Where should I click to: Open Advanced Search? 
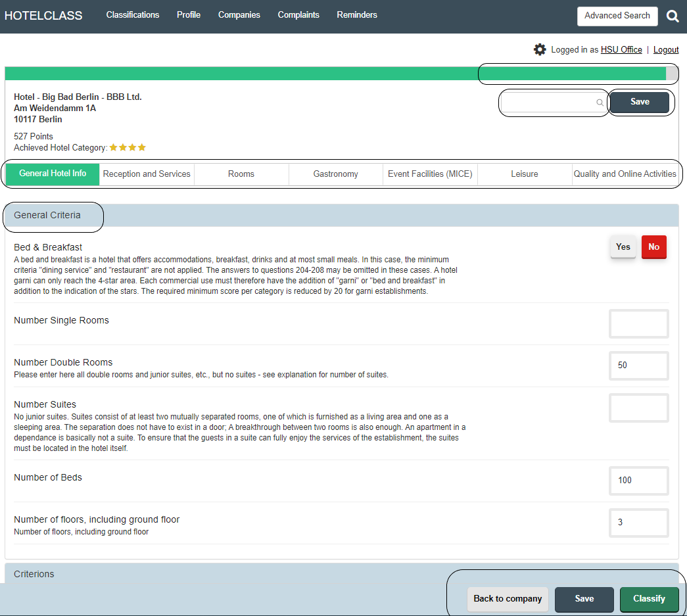[617, 16]
